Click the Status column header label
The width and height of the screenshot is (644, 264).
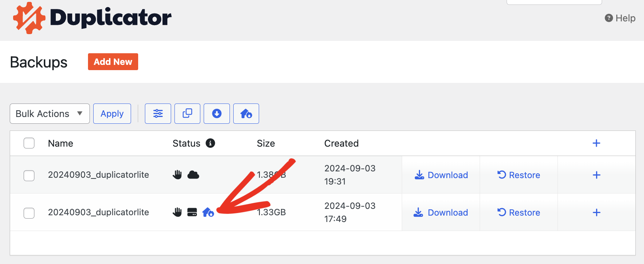(186, 143)
